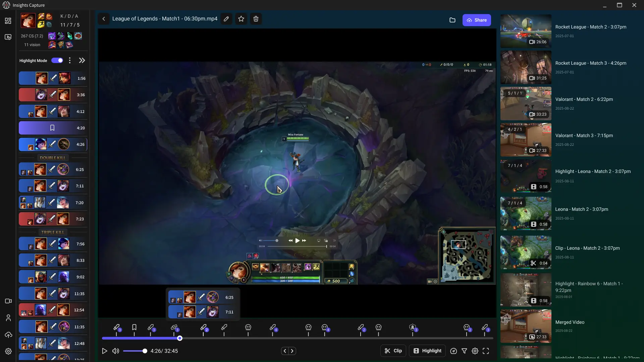Select the event at 7:20
This screenshot has width=644, height=362.
[x=53, y=203]
